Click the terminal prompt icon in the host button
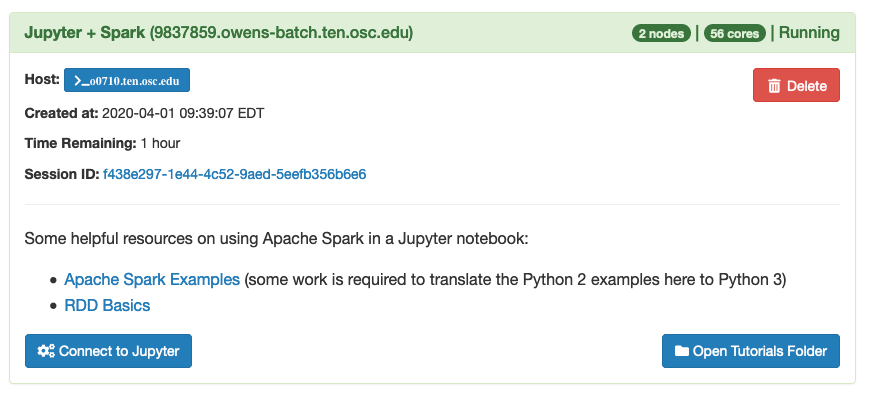 (x=78, y=81)
